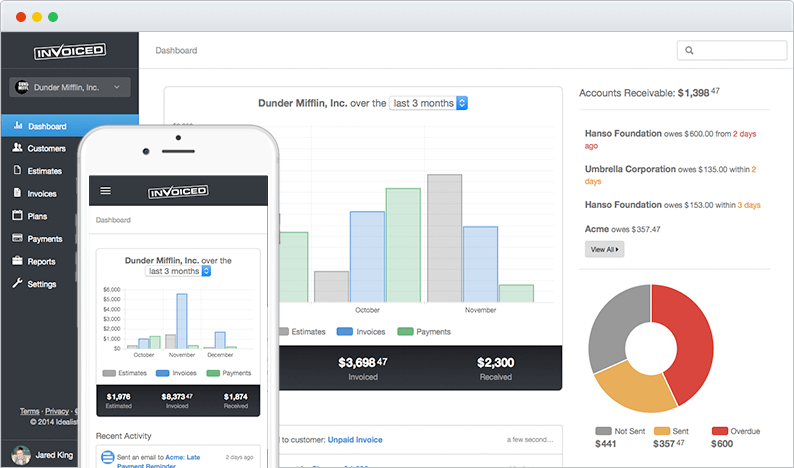
Task: Open Customers via the people icon
Action: click(x=17, y=147)
